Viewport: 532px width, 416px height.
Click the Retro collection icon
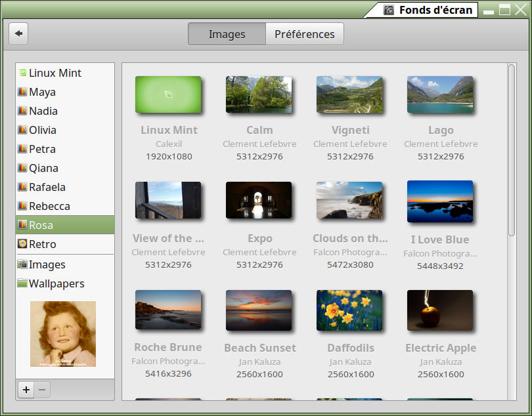pos(22,244)
